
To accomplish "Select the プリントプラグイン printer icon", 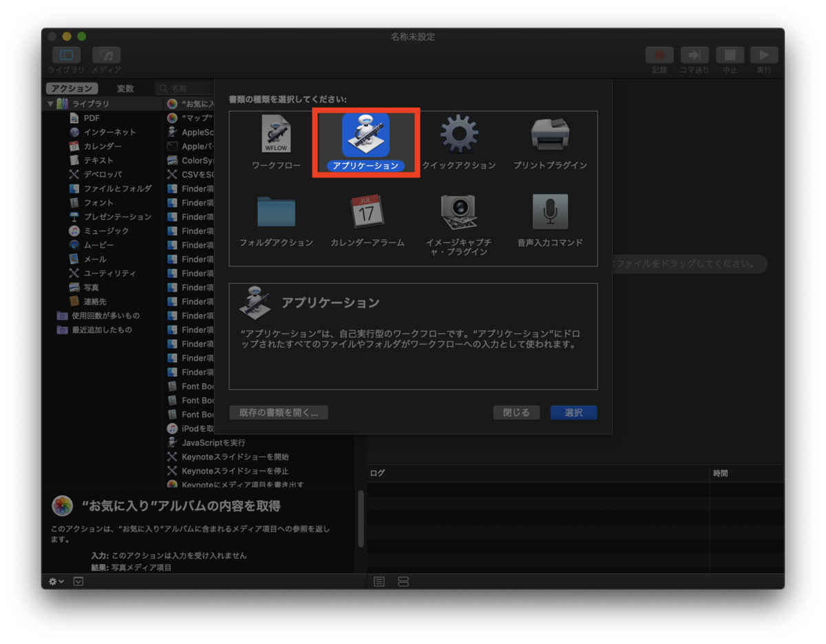I will coord(549,136).
